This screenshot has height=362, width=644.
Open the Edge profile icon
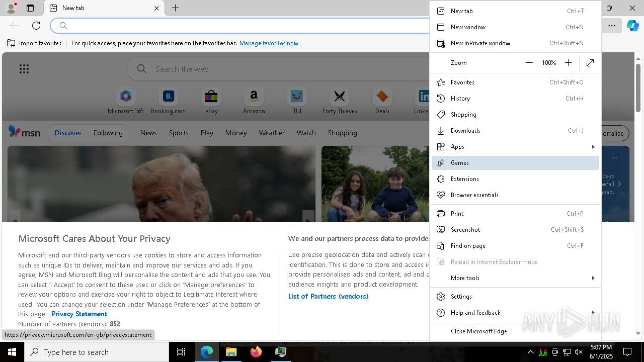[11, 8]
